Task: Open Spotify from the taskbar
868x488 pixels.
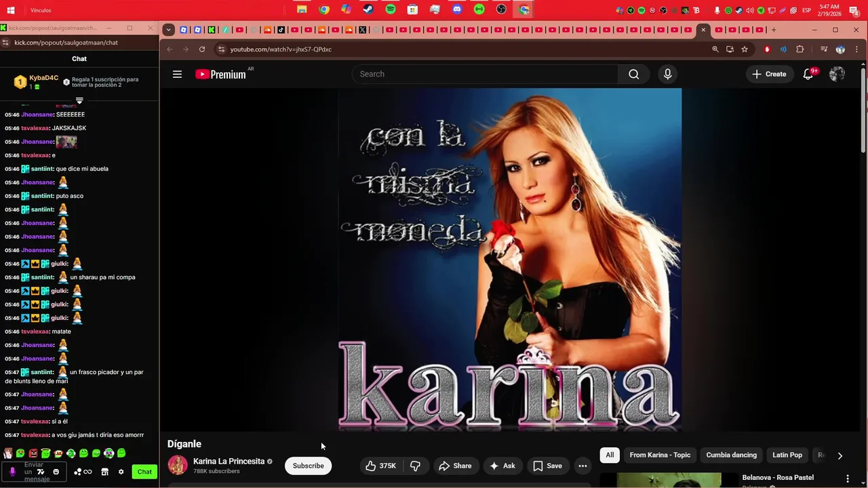Action: [x=391, y=9]
